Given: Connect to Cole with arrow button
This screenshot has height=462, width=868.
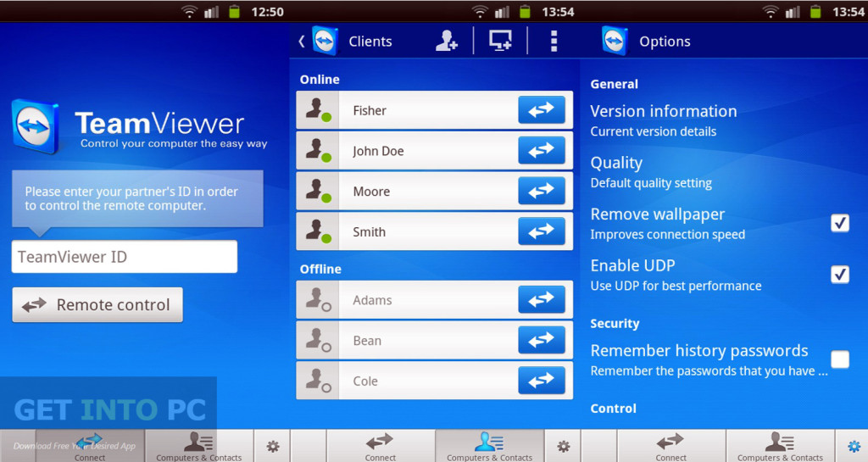Looking at the screenshot, I should 542,380.
